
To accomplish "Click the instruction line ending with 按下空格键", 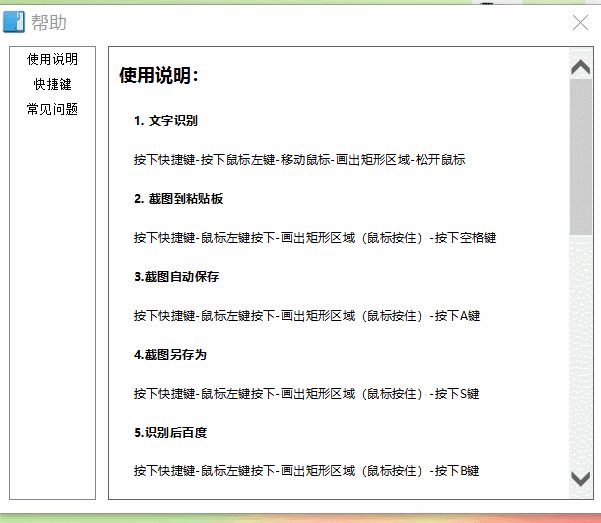I will (315, 238).
